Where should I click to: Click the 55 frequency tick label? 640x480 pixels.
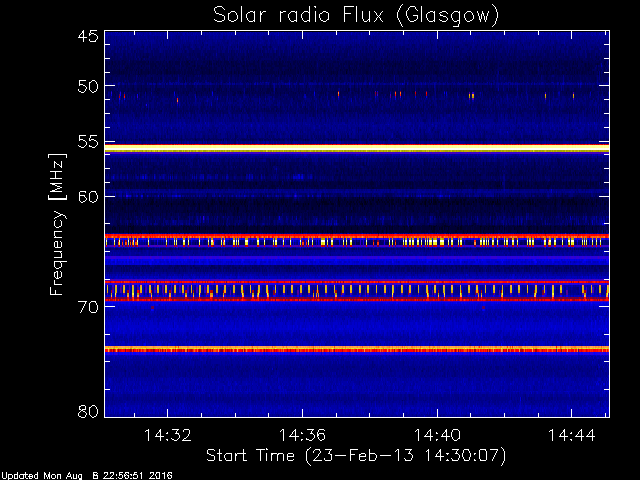tap(88, 142)
